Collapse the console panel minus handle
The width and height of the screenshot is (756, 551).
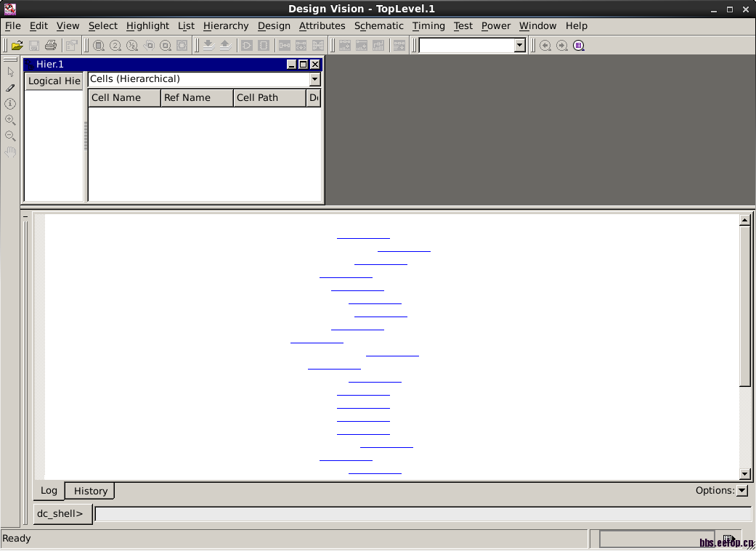coord(25,217)
